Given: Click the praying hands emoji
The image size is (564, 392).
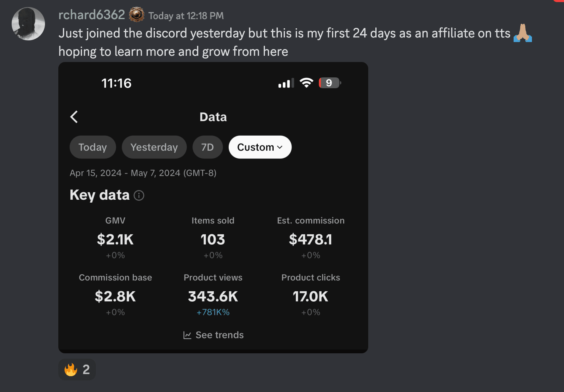Looking at the screenshot, I should 523,33.
